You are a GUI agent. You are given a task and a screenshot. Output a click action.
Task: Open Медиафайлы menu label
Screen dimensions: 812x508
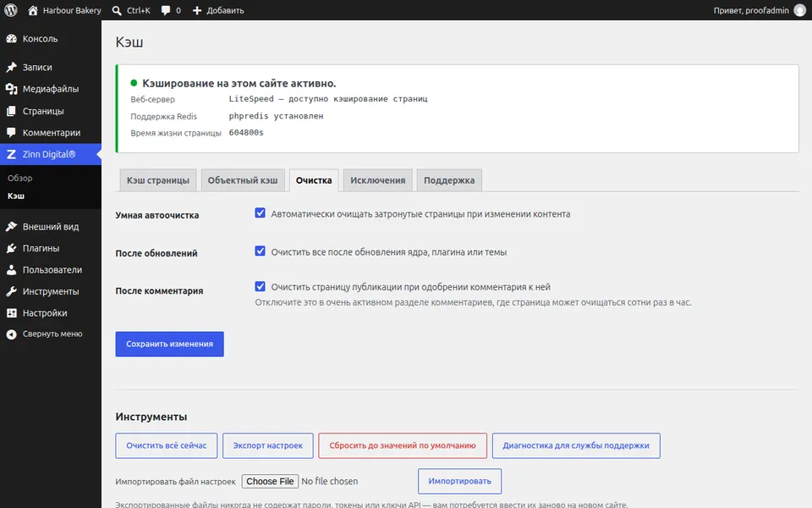click(51, 89)
